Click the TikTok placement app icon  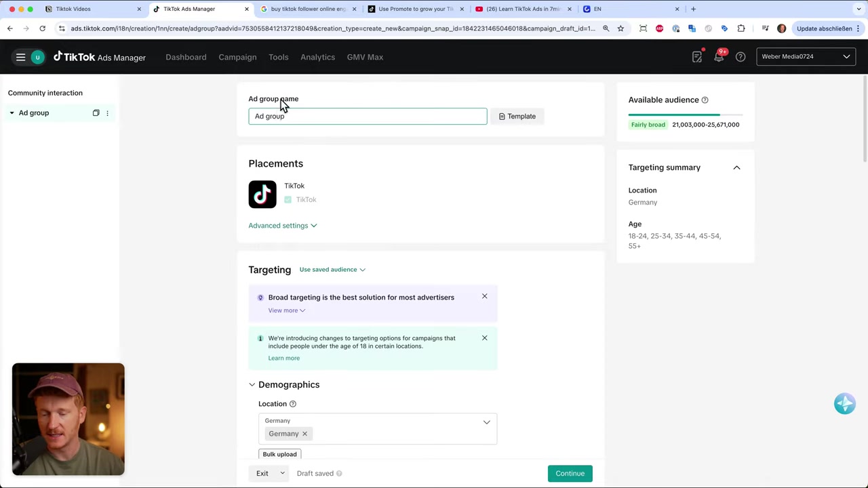262,194
